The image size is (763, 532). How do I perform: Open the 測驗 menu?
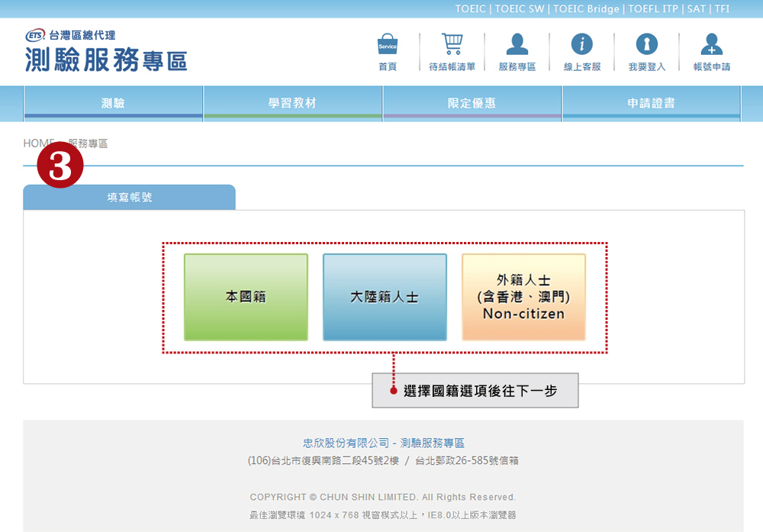coord(113,104)
